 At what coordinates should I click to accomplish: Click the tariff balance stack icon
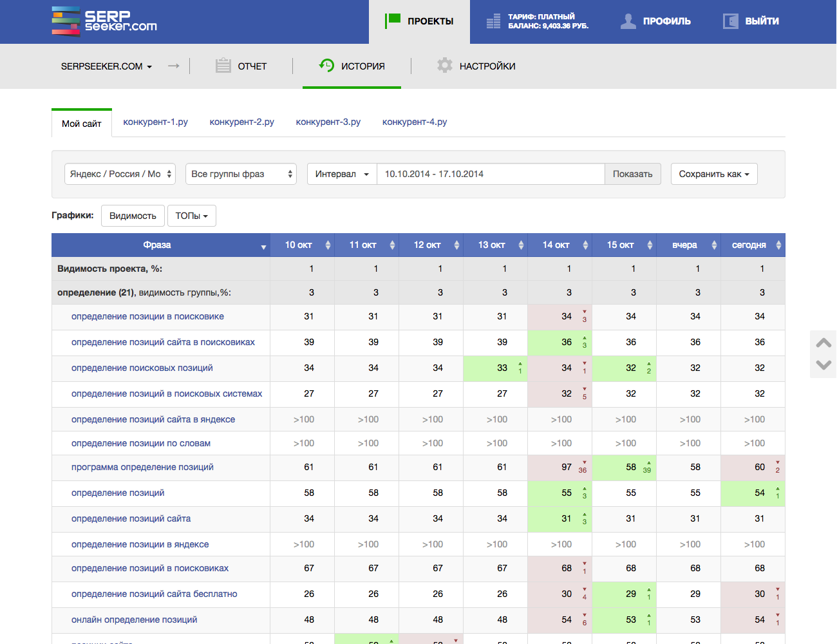click(493, 21)
